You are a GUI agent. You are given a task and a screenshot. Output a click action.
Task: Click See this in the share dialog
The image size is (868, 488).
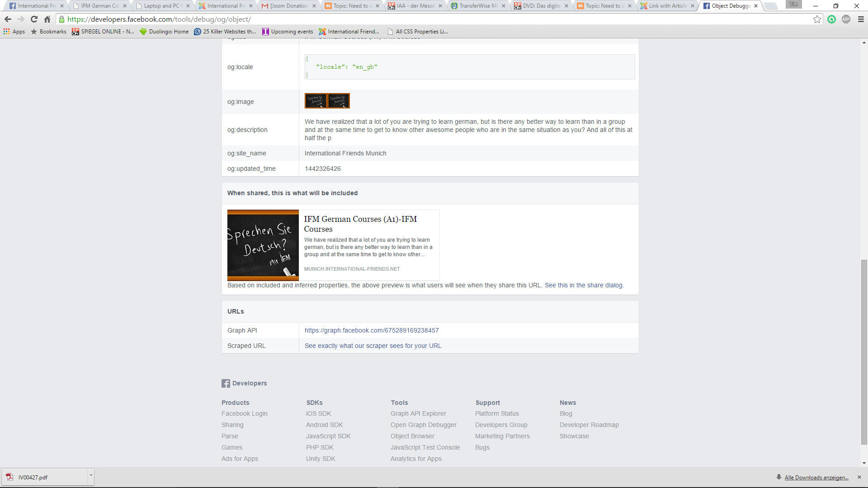click(x=583, y=285)
